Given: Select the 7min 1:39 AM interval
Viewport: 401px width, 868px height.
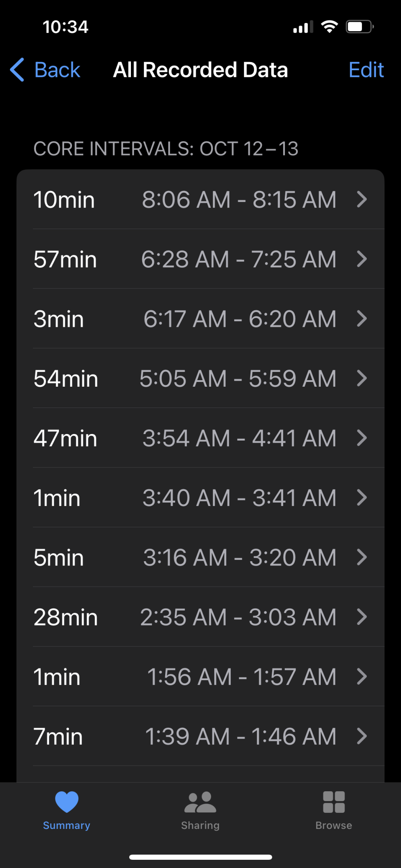Looking at the screenshot, I should (x=200, y=736).
